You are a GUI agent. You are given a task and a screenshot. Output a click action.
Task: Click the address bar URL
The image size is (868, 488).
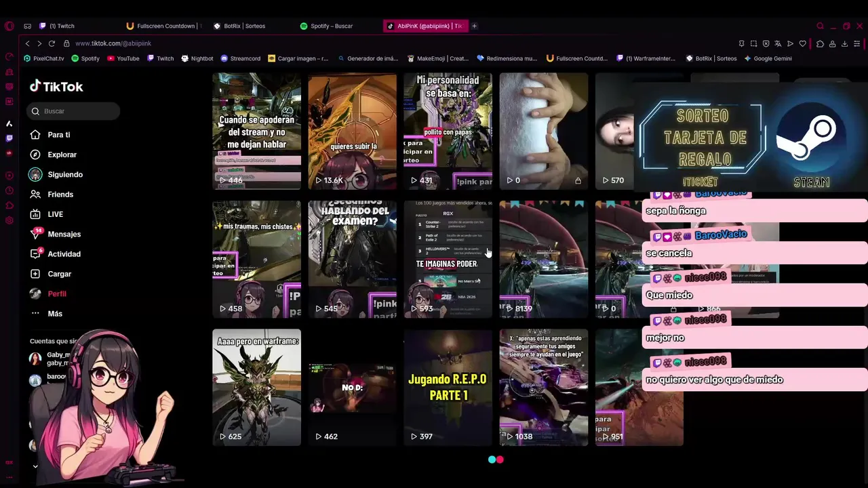(x=113, y=43)
